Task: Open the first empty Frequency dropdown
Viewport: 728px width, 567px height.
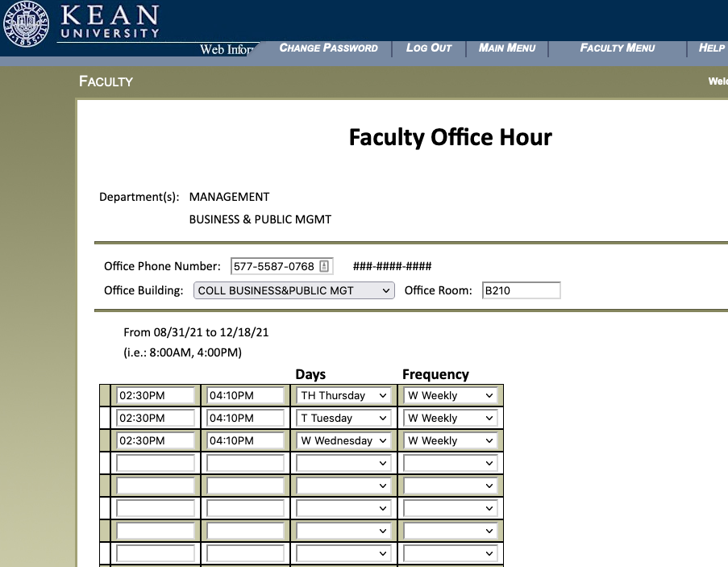Action: click(x=451, y=463)
